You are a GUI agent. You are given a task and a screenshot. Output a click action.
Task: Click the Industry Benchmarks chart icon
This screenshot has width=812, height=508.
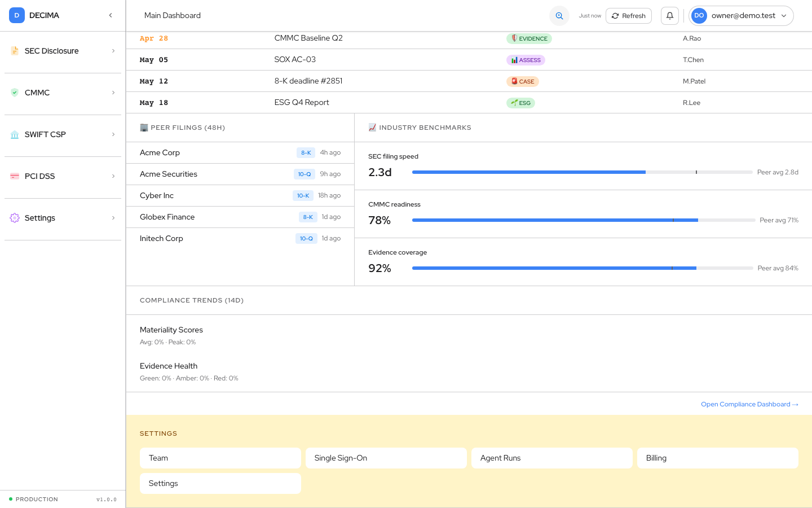coord(372,128)
